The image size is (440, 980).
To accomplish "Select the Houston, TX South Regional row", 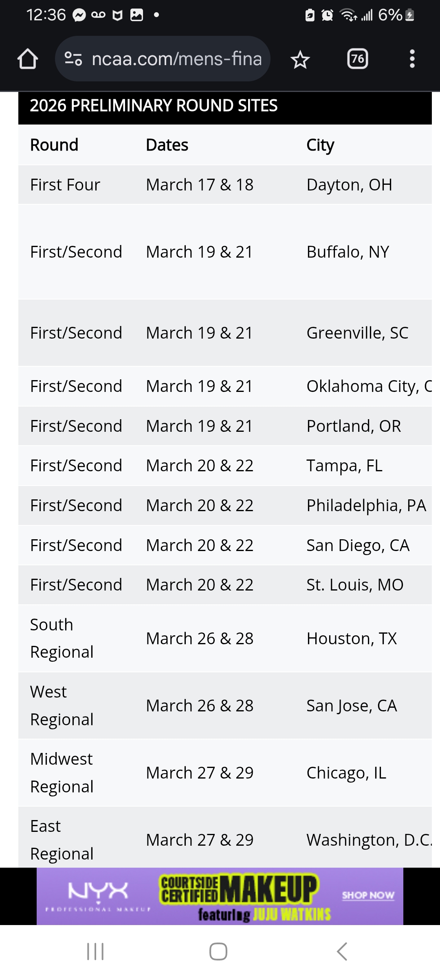I will click(225, 639).
